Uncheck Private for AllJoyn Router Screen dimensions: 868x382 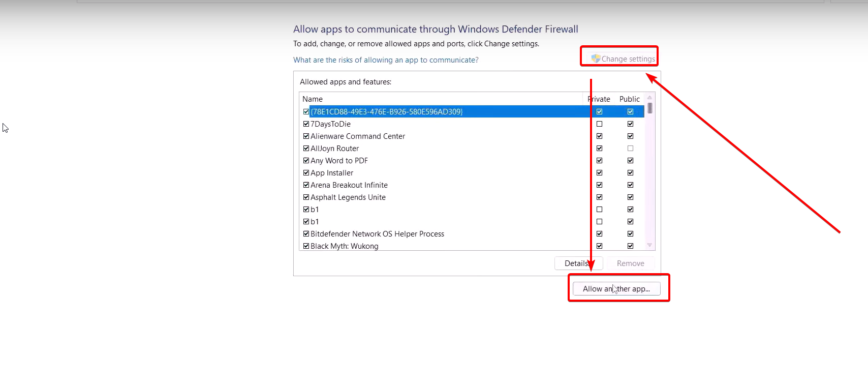[x=599, y=149]
